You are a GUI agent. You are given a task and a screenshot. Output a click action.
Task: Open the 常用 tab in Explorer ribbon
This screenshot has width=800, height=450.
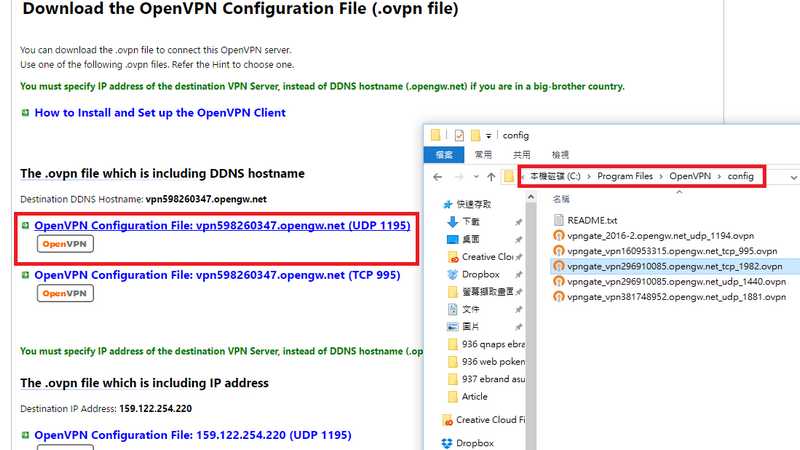click(483, 155)
